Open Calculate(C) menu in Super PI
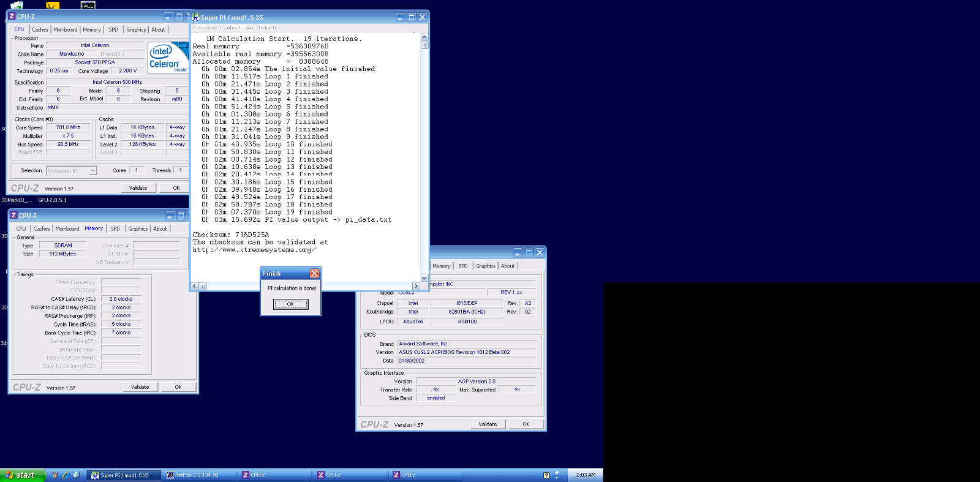980x482 pixels. tap(207, 28)
